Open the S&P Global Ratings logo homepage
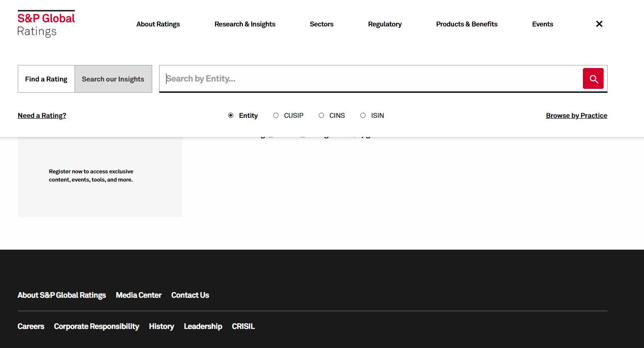The width and height of the screenshot is (644, 348). pos(46,24)
